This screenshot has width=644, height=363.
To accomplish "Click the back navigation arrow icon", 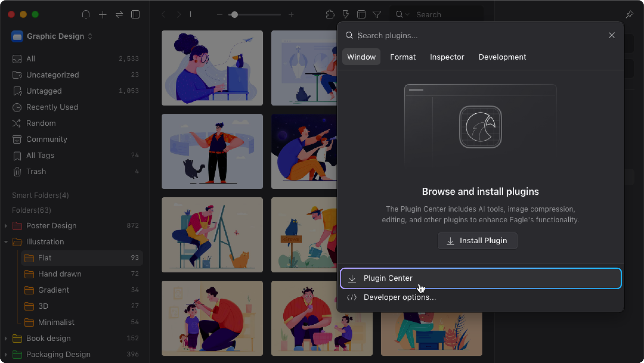I will [164, 14].
